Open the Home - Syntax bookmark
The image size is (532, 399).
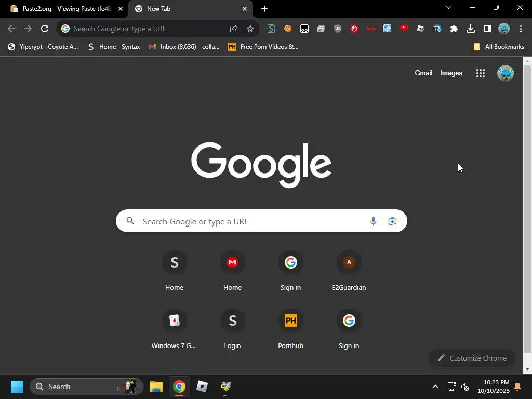click(x=114, y=47)
